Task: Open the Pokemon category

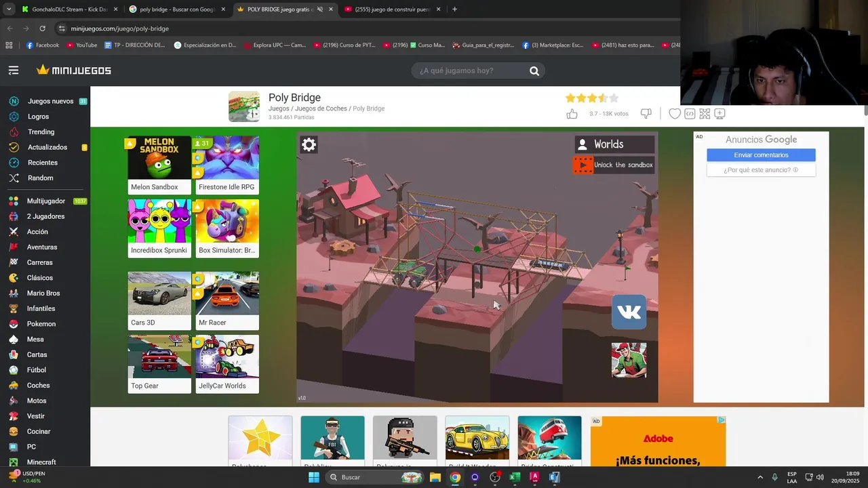Action: 41,324
